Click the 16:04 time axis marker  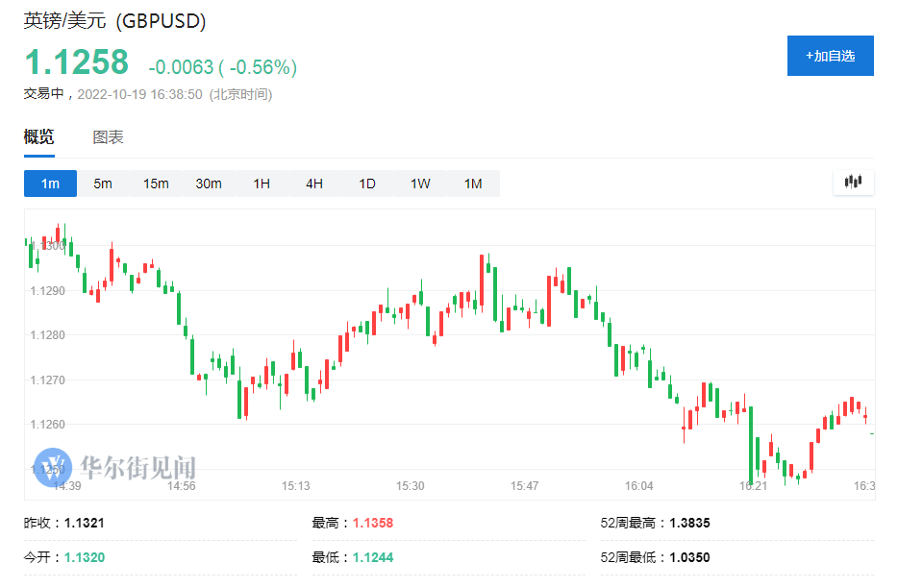[638, 486]
